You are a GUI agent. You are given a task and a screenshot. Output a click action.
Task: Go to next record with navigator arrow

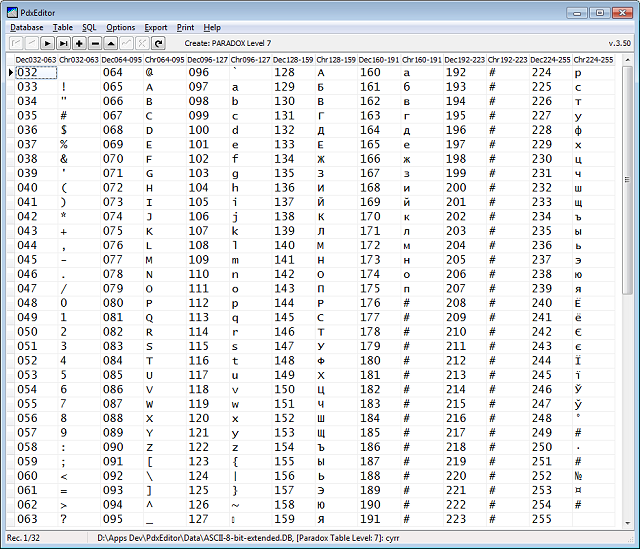tap(47, 43)
